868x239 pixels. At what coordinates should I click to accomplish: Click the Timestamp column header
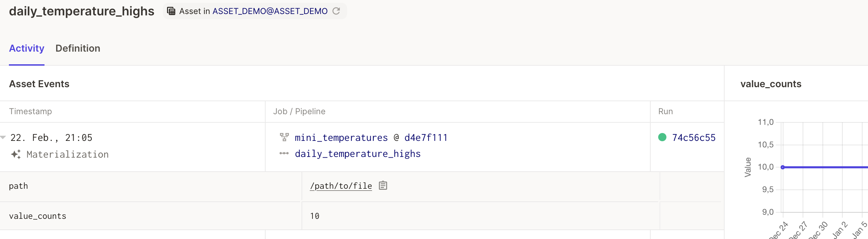pyautogui.click(x=30, y=111)
